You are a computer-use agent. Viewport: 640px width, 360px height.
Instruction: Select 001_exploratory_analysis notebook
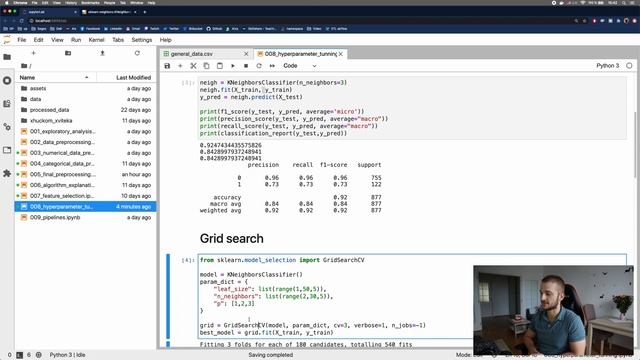click(x=86, y=131)
